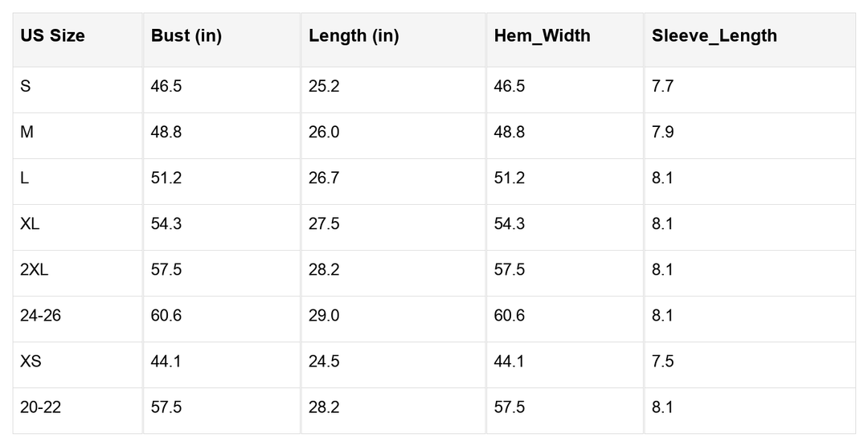Click the 46.5 bust value for S
Screen dimensions: 868x446
(x=166, y=86)
